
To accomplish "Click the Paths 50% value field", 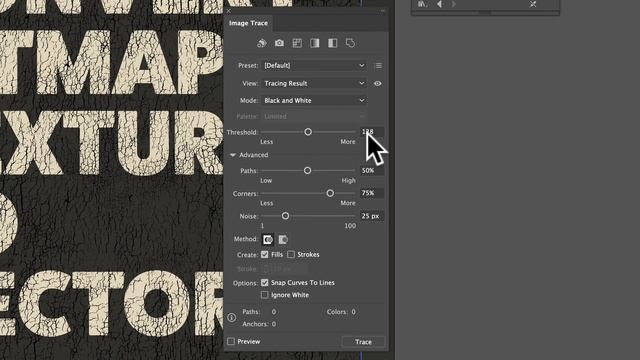I will tap(371, 171).
